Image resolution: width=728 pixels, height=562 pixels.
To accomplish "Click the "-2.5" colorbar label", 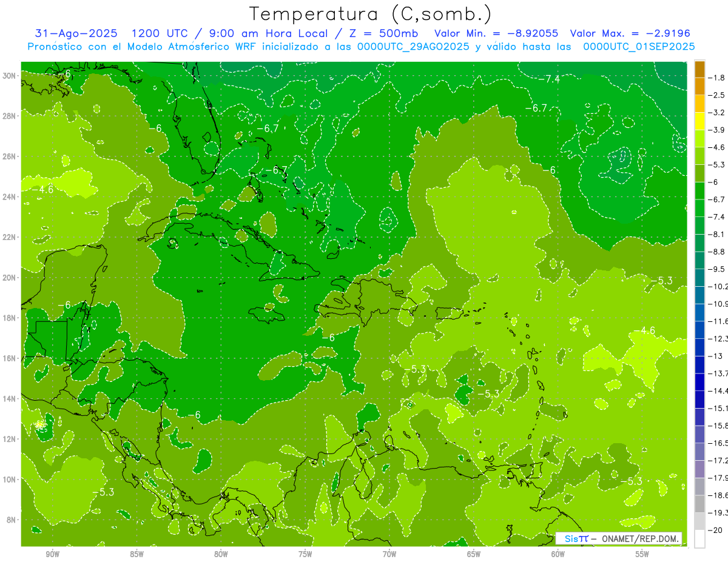I will (x=717, y=95).
